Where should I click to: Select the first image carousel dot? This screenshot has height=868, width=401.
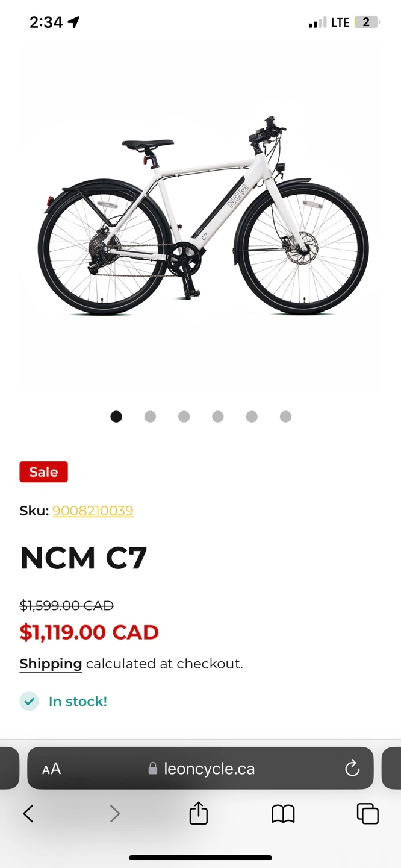[x=116, y=417]
